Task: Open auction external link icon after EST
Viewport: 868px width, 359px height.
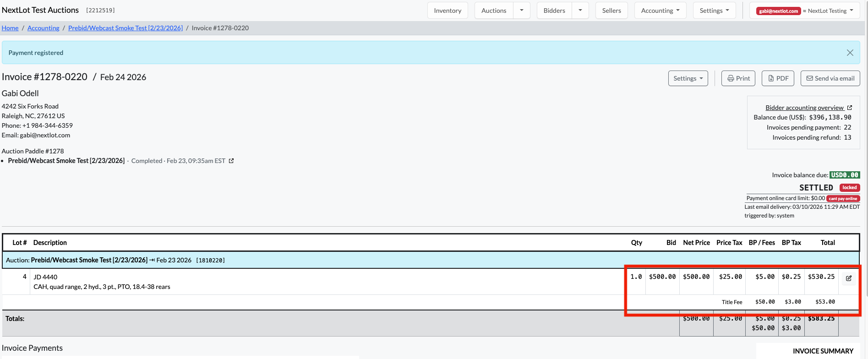Action: [231, 161]
